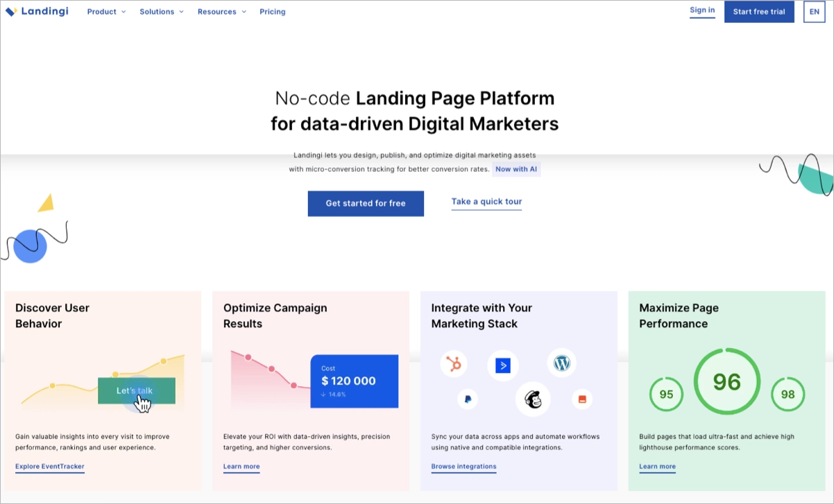Click the Get started for free button
Viewport: 834px width, 504px height.
(366, 203)
